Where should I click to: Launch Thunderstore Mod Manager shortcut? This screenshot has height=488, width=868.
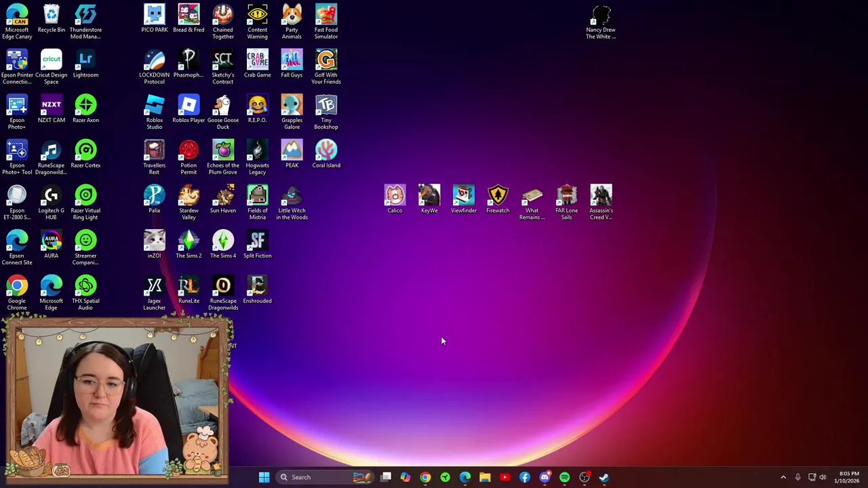85,22
